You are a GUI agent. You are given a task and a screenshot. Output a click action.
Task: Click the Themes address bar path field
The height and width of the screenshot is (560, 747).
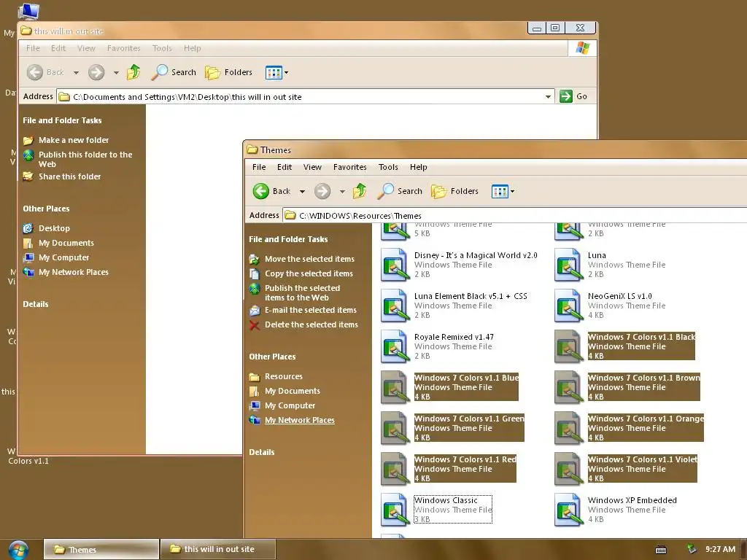click(514, 215)
